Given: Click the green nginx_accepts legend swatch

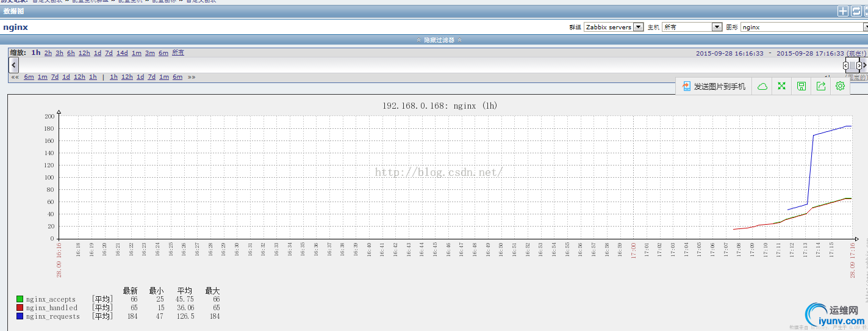Looking at the screenshot, I should click(x=20, y=299).
